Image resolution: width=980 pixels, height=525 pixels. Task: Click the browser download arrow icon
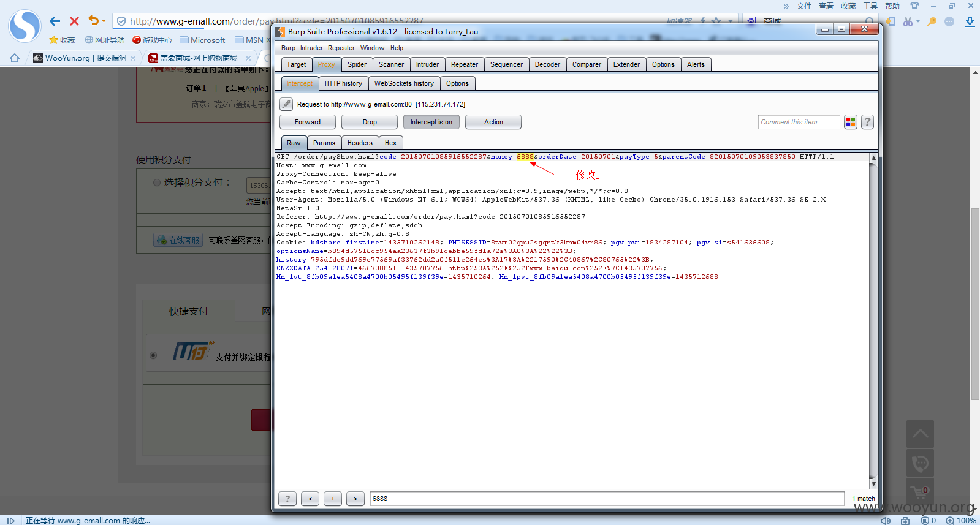(970, 21)
